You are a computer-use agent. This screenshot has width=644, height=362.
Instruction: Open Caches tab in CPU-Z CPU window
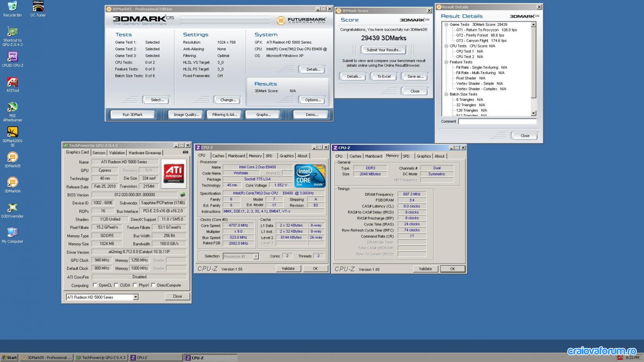[x=218, y=156]
